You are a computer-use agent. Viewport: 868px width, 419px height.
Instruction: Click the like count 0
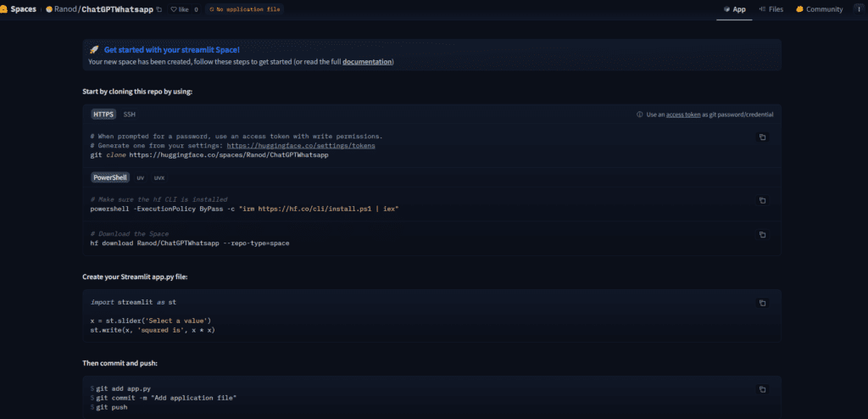(x=196, y=9)
